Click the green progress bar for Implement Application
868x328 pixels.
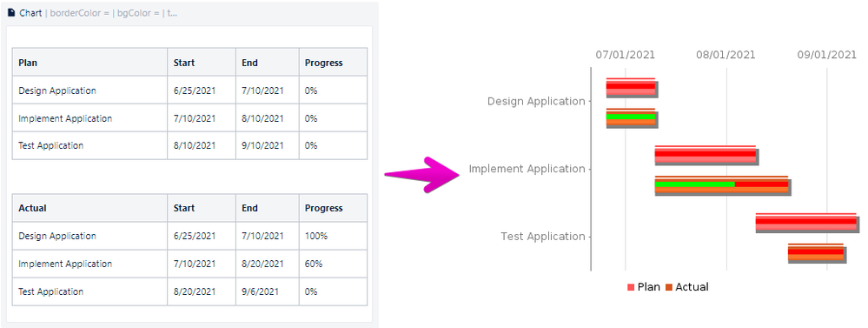[695, 184]
